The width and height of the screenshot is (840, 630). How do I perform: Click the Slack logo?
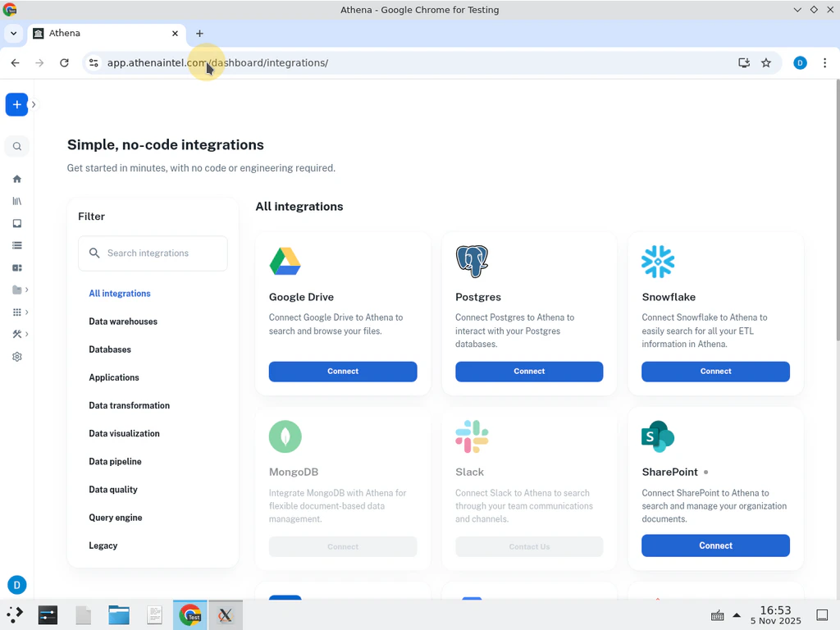point(472,436)
